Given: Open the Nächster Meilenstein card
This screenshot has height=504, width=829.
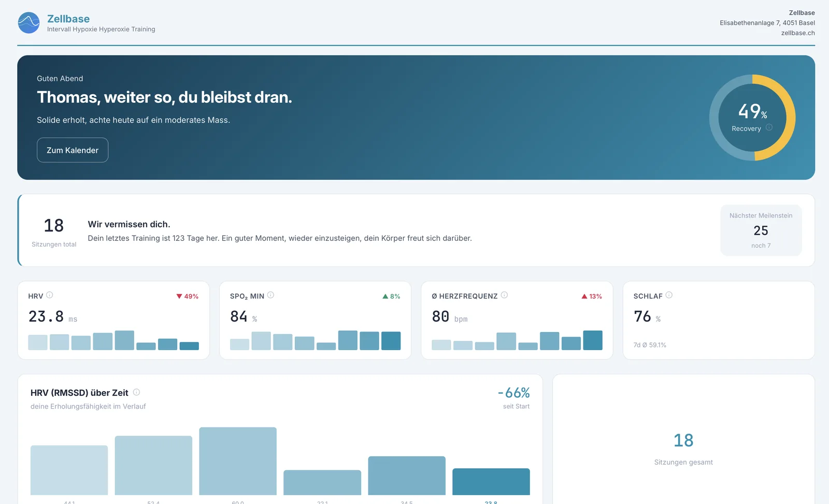Looking at the screenshot, I should click(761, 230).
